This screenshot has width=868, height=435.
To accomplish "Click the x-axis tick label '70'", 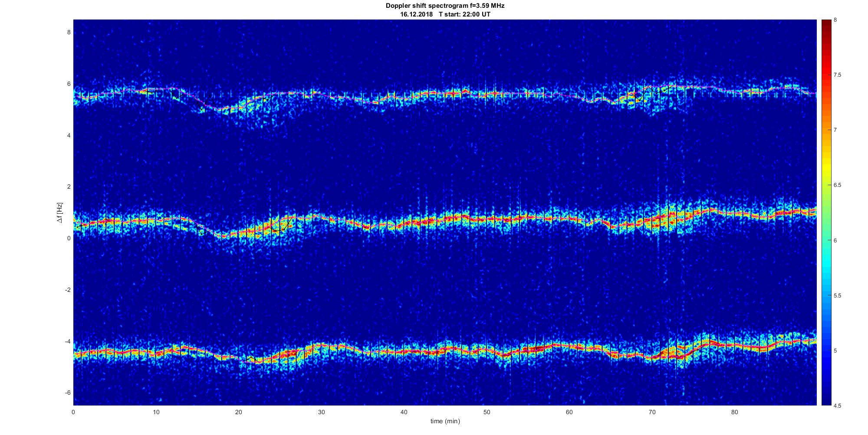I will tap(652, 412).
